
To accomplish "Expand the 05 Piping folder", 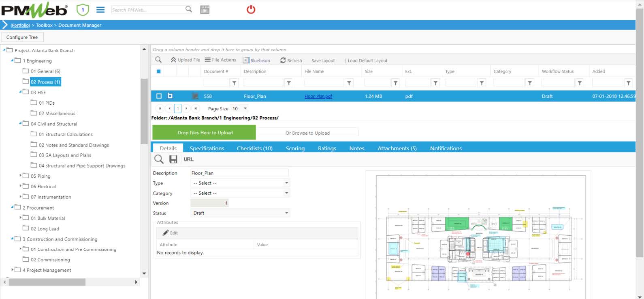I will [21, 175].
